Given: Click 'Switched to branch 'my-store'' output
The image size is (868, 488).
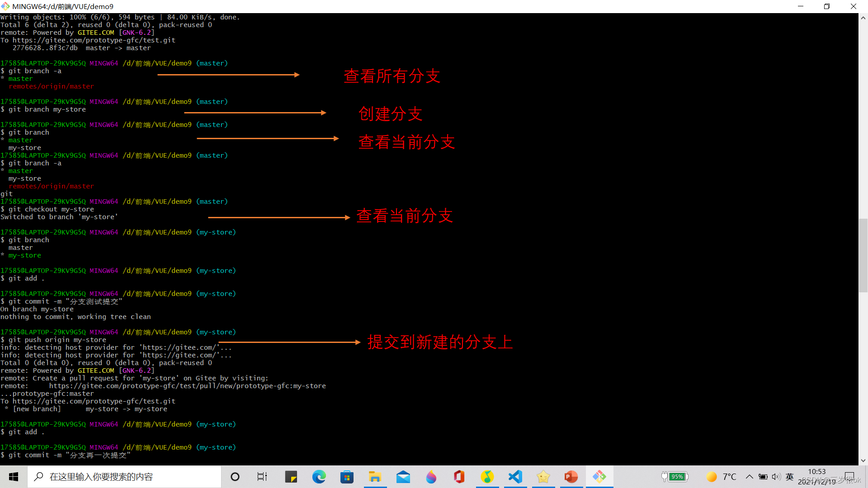Looking at the screenshot, I should click(59, 217).
